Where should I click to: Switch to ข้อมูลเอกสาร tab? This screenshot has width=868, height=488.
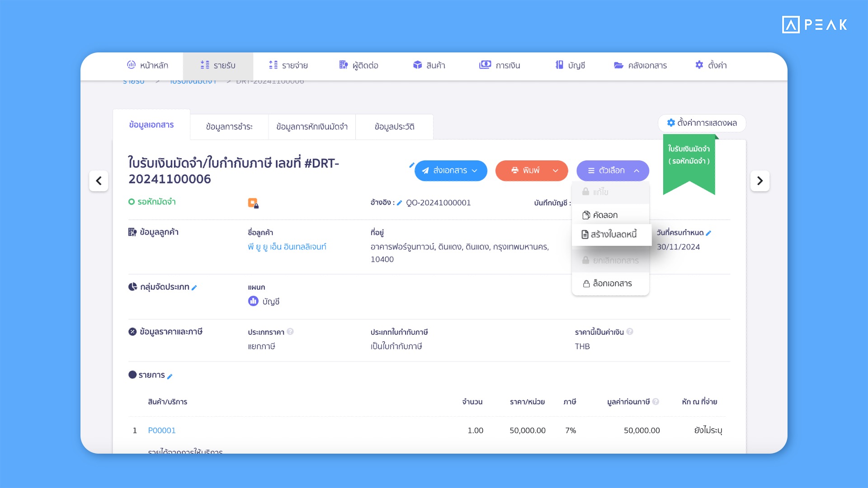pyautogui.click(x=151, y=125)
